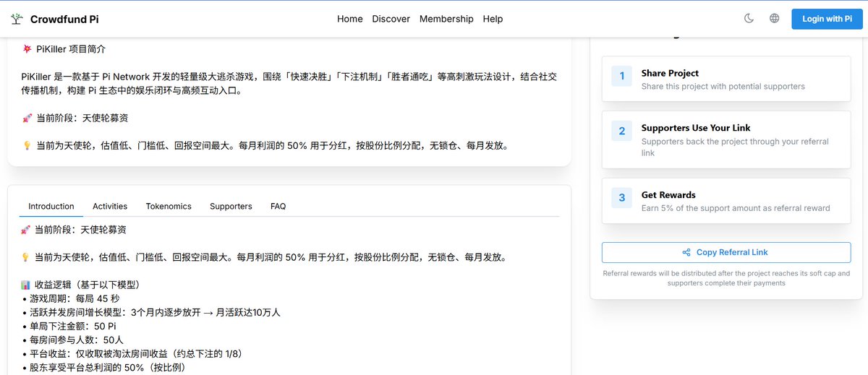Switch to the Tokenomics tab

click(169, 206)
